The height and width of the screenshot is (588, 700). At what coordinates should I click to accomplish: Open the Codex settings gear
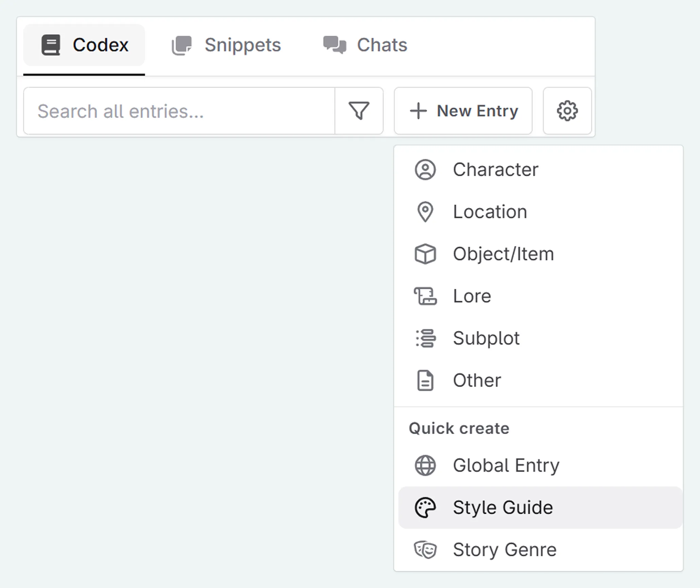(567, 110)
